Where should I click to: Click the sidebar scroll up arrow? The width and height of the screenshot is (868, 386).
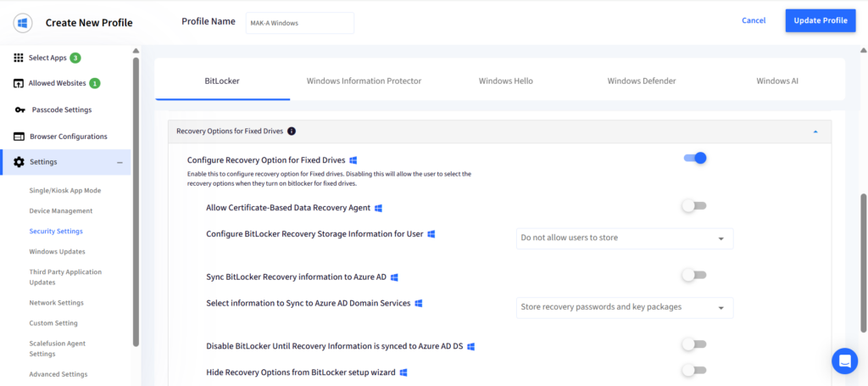(136, 51)
